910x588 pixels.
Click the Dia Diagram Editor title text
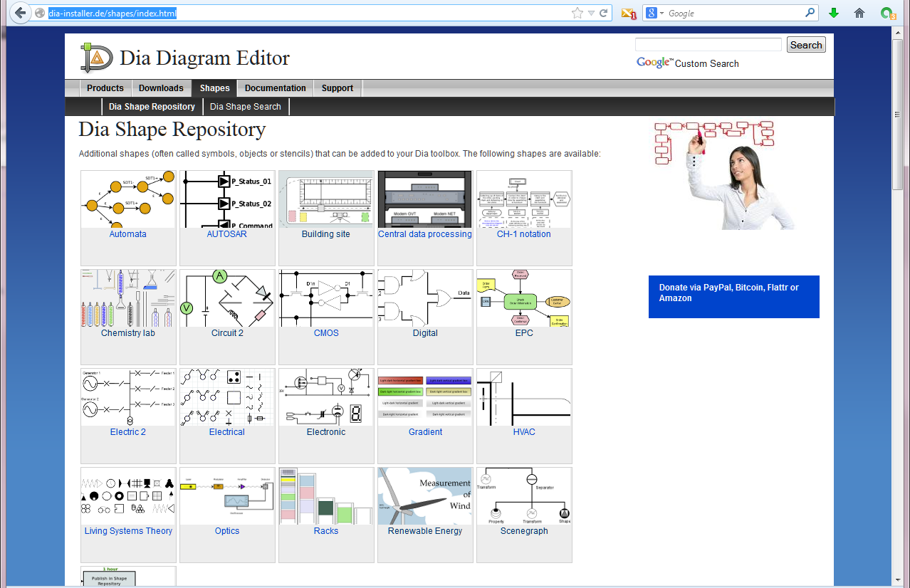coord(205,58)
